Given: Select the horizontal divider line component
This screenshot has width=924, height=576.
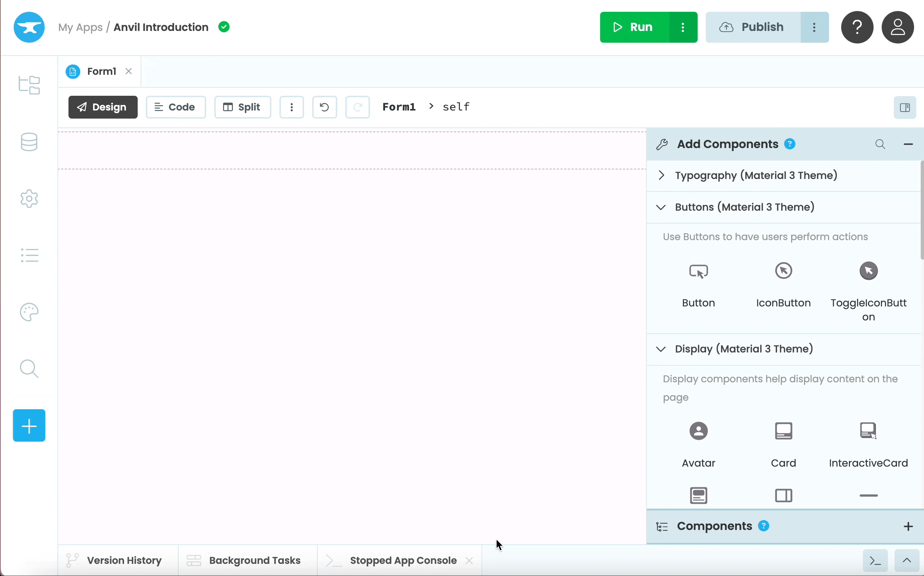Looking at the screenshot, I should [x=868, y=495].
